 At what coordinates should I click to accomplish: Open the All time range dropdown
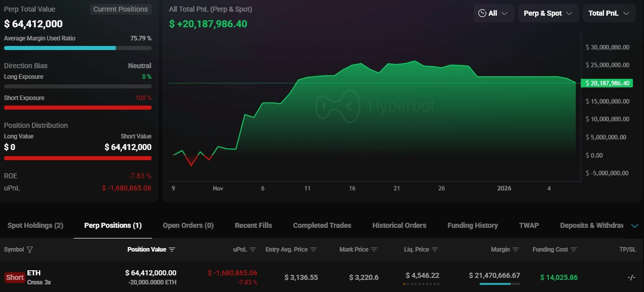(493, 13)
